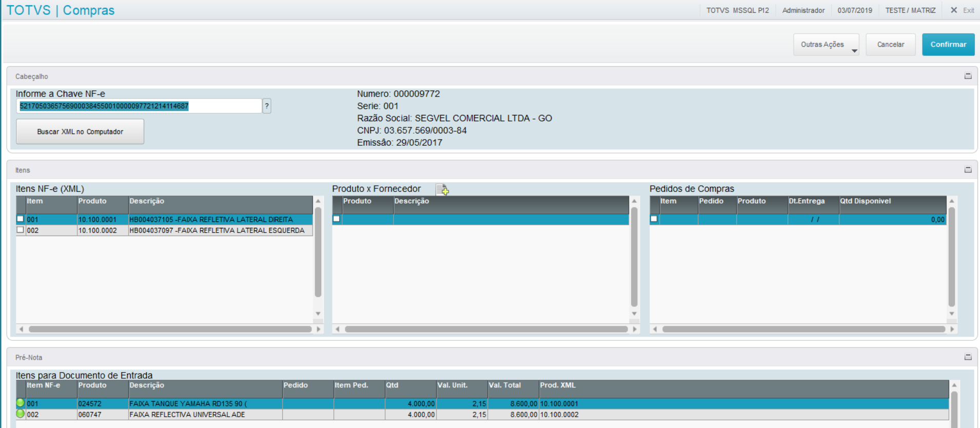Collapse the Pré-Nota panel
This screenshot has width=980, height=428.
pyautogui.click(x=968, y=357)
